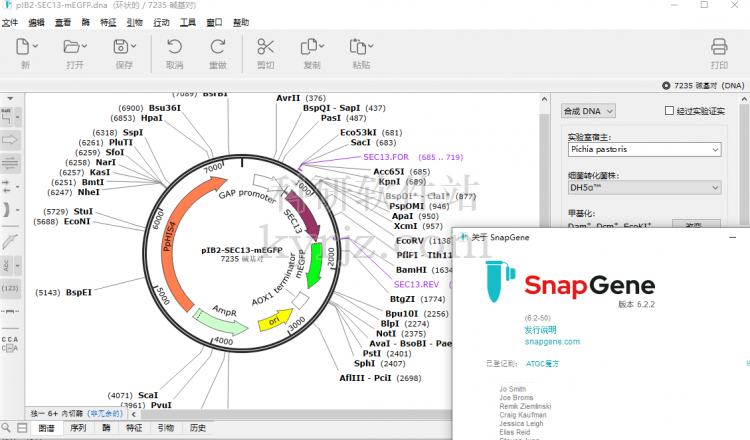Open the 合成 DNA dropdown

point(588,111)
